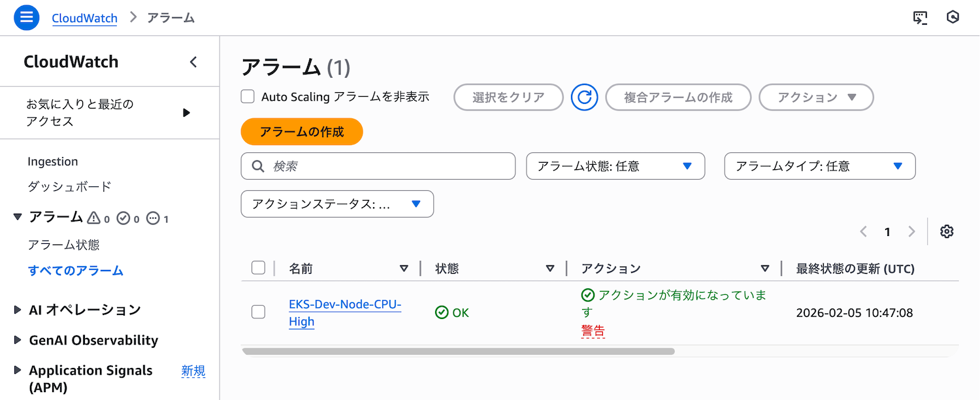Click the OK checkmark alarm count icon
Image resolution: width=980 pixels, height=400 pixels.
click(x=123, y=218)
